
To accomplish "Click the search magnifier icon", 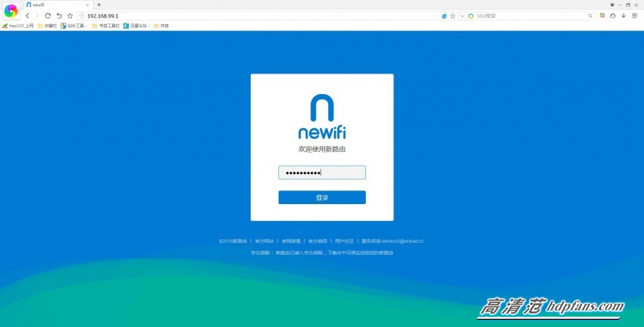I will tap(591, 16).
